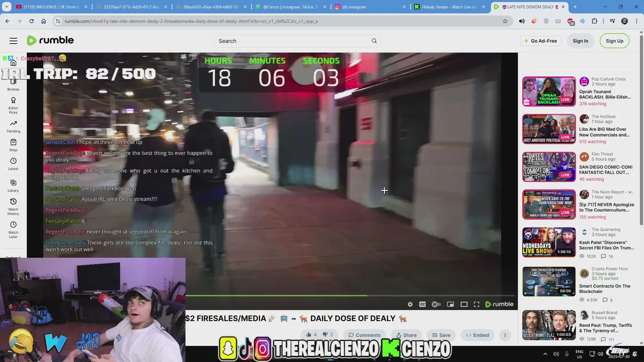The height and width of the screenshot is (362, 644).
Task: Switch to the 99bc4320 browser tab
Action: pos(211,7)
